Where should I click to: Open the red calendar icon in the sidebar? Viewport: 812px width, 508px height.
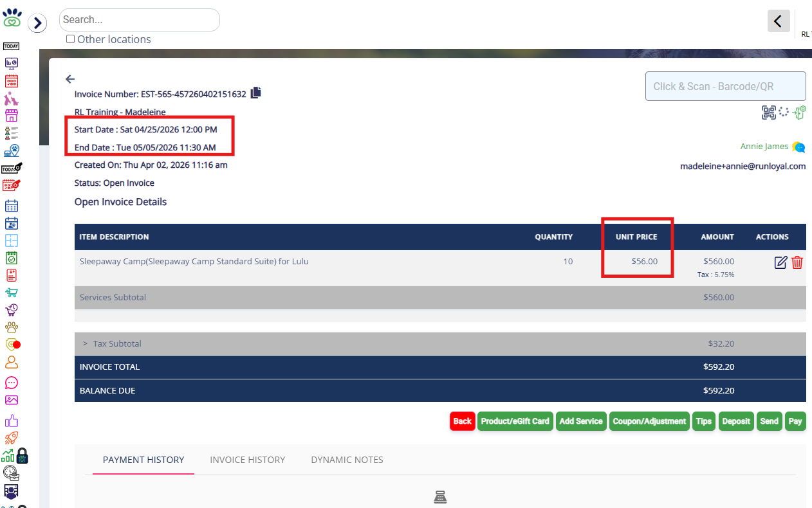(12, 81)
